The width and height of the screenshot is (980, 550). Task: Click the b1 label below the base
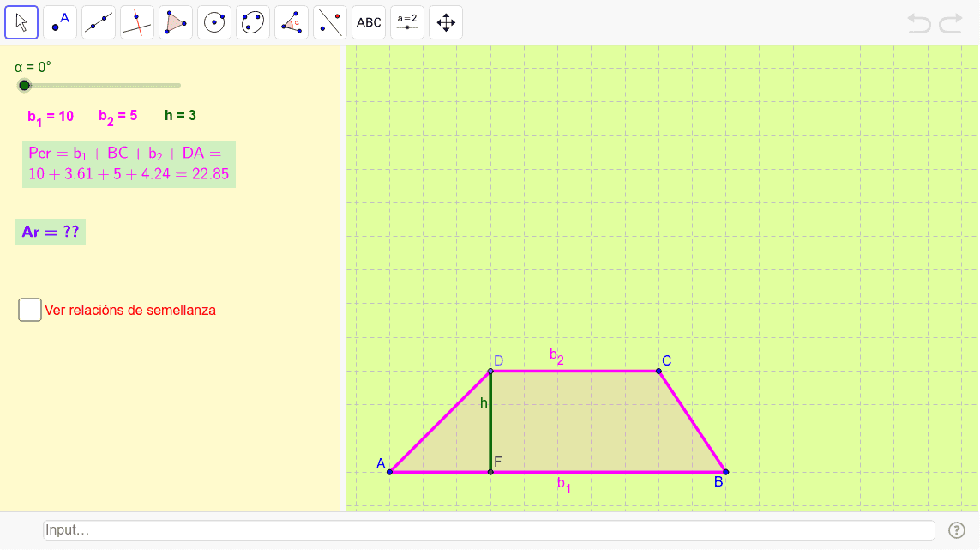click(x=564, y=484)
